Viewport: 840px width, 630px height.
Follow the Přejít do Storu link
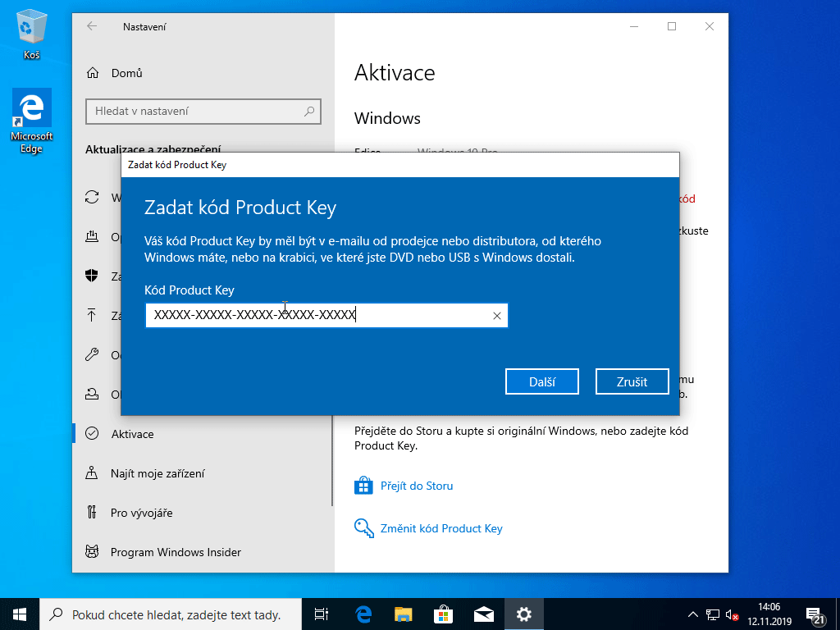(x=417, y=486)
